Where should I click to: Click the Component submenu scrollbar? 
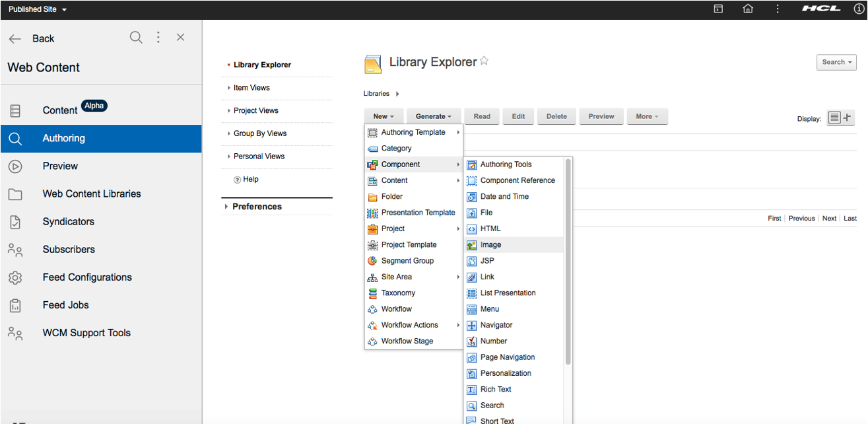pos(568,264)
